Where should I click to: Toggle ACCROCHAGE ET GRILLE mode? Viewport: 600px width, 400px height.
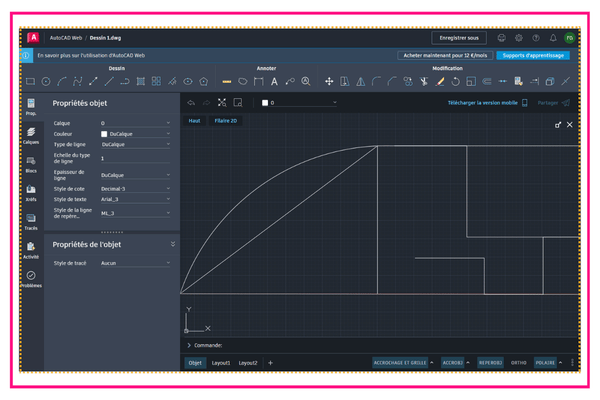(400, 362)
